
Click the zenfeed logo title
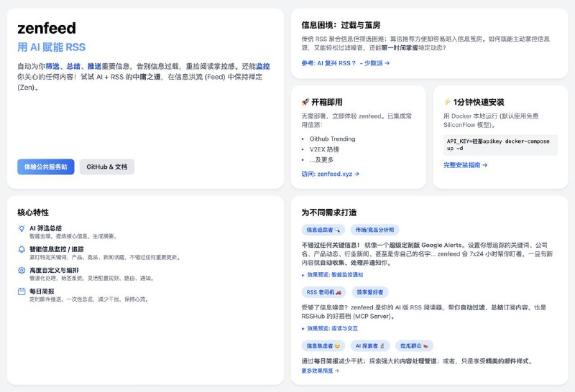tap(46, 28)
